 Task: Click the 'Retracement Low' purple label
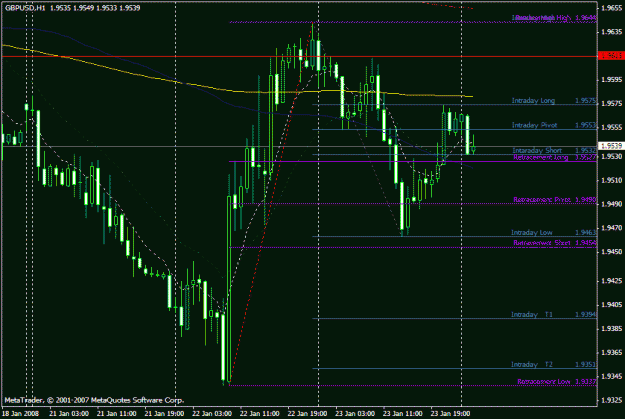(x=544, y=382)
